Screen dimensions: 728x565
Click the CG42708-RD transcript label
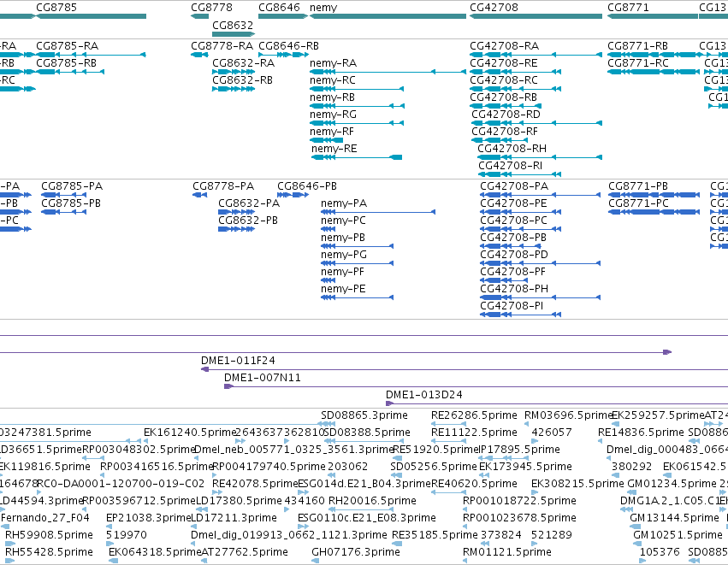click(x=506, y=115)
